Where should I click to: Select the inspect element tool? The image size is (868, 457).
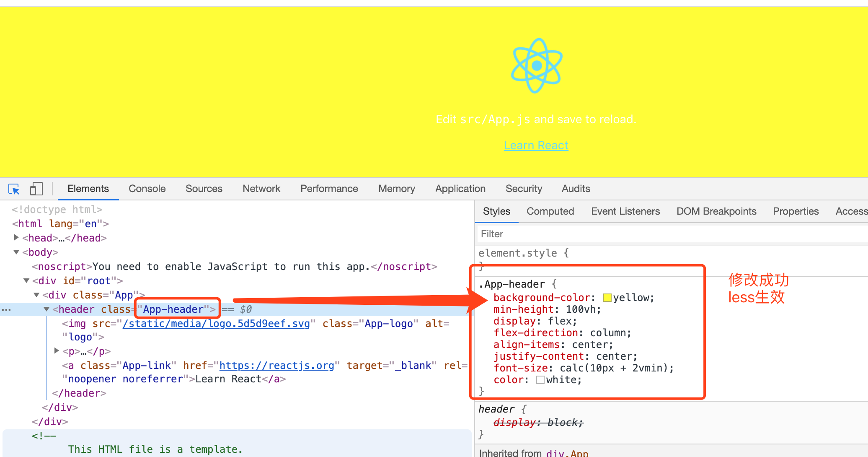14,189
